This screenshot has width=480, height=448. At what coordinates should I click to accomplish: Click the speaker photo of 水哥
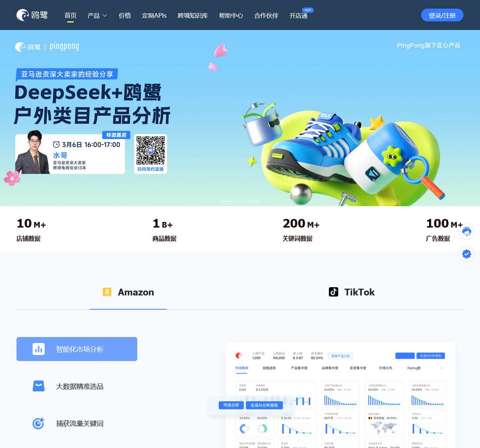(33, 152)
